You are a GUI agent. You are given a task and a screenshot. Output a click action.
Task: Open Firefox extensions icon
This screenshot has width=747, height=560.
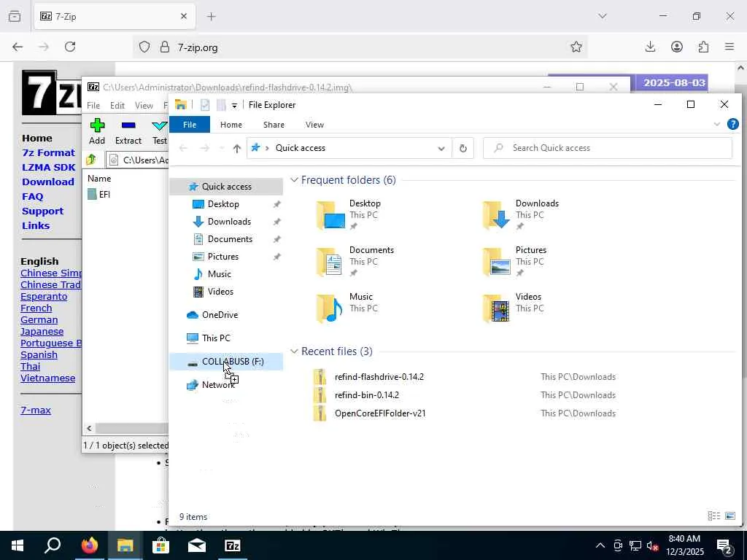coord(703,47)
